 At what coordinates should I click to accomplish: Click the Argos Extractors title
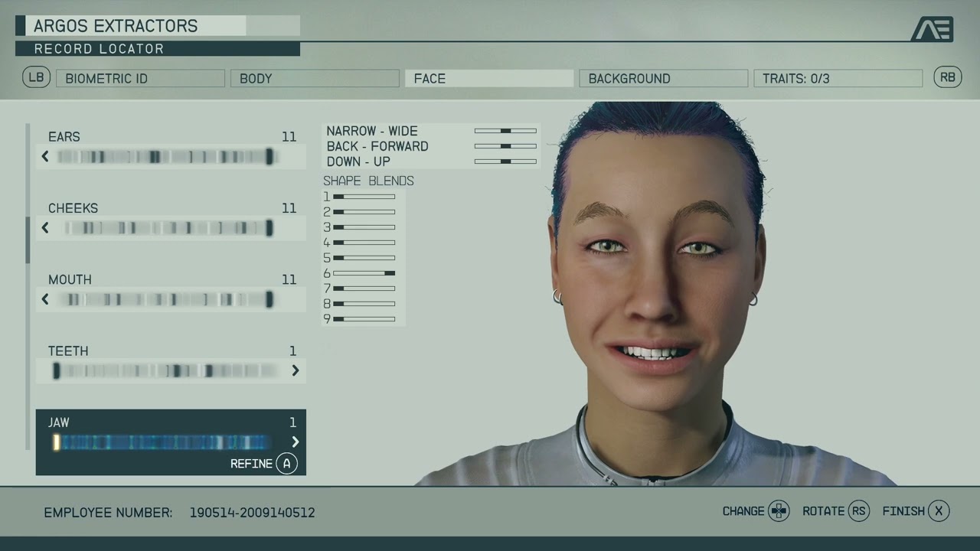coord(116,26)
